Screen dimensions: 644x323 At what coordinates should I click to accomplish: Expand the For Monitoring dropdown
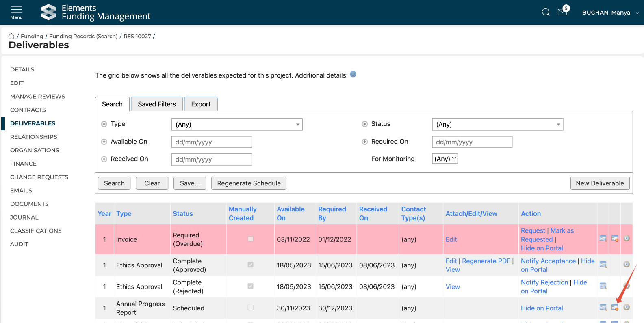tap(445, 159)
